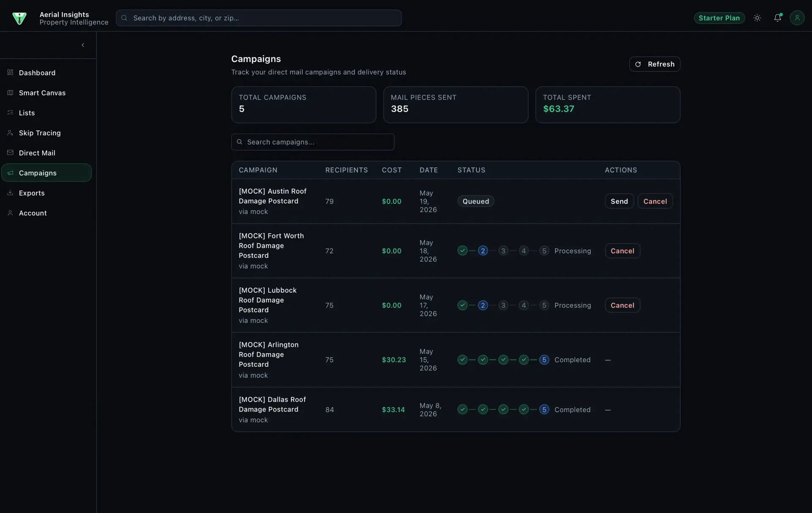The height and width of the screenshot is (513, 812).
Task: Click the Processing label in Fort Worth row
Action: click(573, 251)
